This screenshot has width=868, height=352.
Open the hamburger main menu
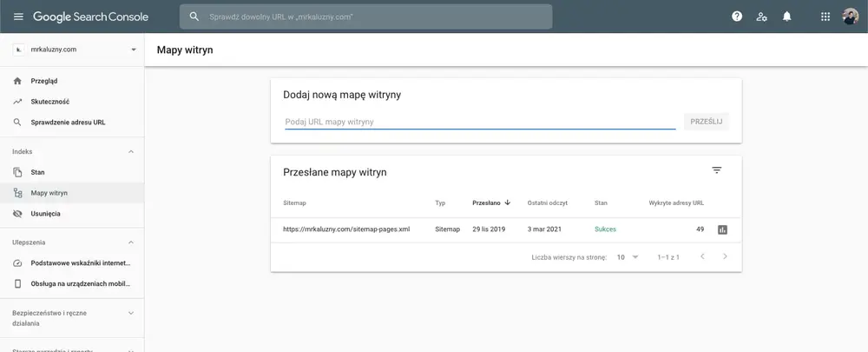click(18, 17)
